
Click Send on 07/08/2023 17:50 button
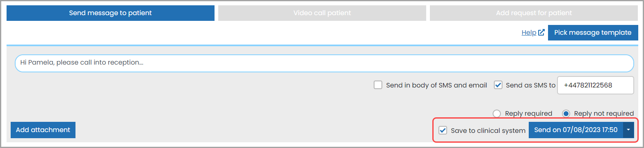(x=575, y=130)
